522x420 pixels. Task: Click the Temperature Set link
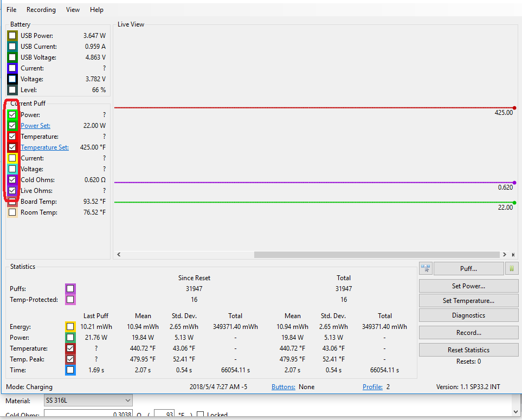tap(44, 147)
